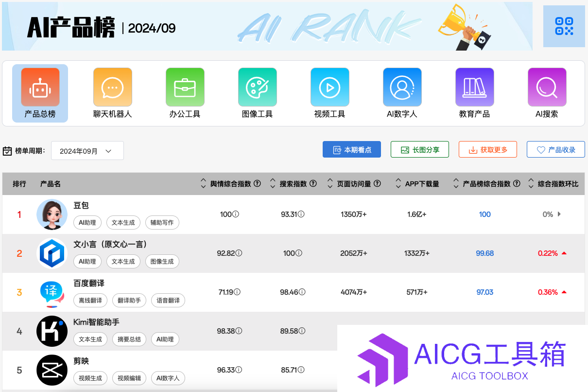Screen dimensions: 588x392
Task: Open the 2024年09月 period dropdown
Action: [87, 151]
